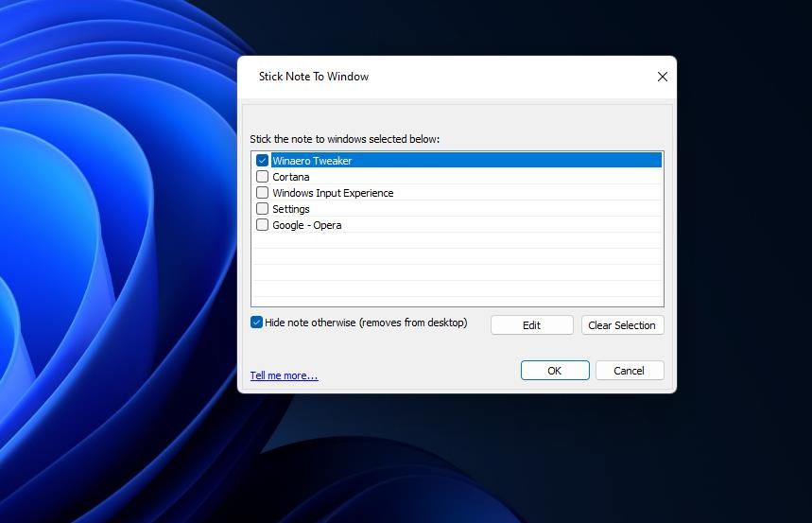The image size is (812, 523).
Task: Check the Cortana checkbox
Action: click(262, 176)
